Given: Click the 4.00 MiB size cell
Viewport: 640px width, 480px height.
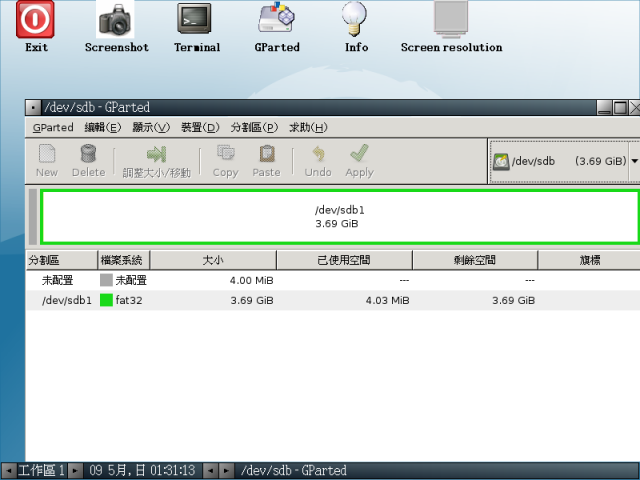Looking at the screenshot, I should point(251,280).
